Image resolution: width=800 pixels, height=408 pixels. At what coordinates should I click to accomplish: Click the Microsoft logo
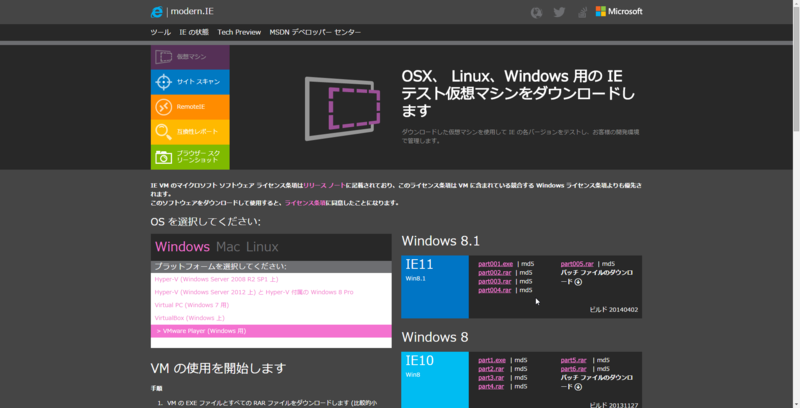(x=619, y=11)
